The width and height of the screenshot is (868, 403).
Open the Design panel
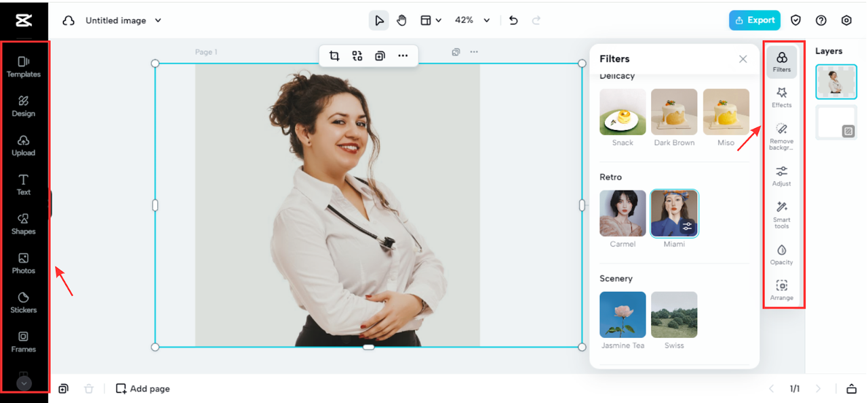coord(24,106)
